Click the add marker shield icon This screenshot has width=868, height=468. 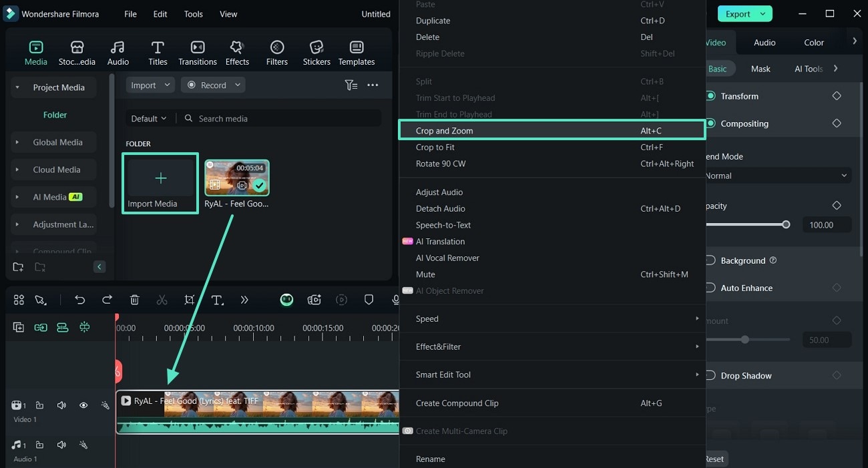pos(369,300)
